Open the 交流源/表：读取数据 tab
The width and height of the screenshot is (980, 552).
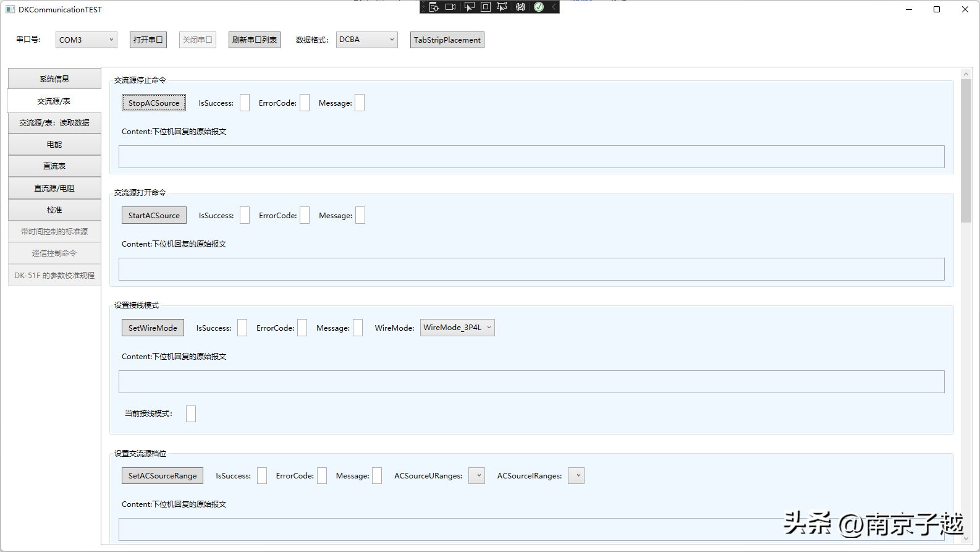54,123
